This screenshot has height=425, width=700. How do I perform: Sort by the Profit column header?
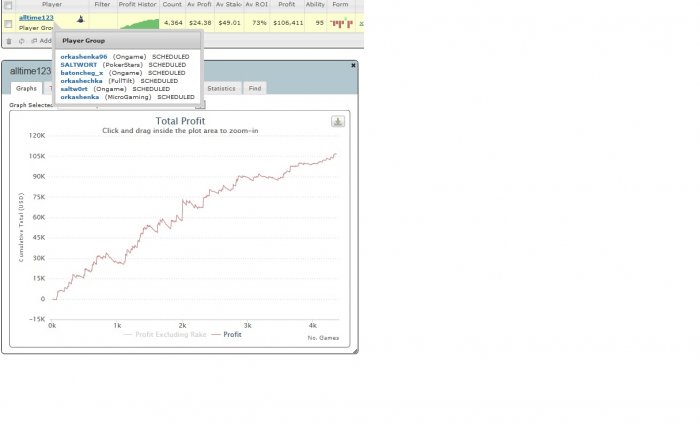(286, 4)
